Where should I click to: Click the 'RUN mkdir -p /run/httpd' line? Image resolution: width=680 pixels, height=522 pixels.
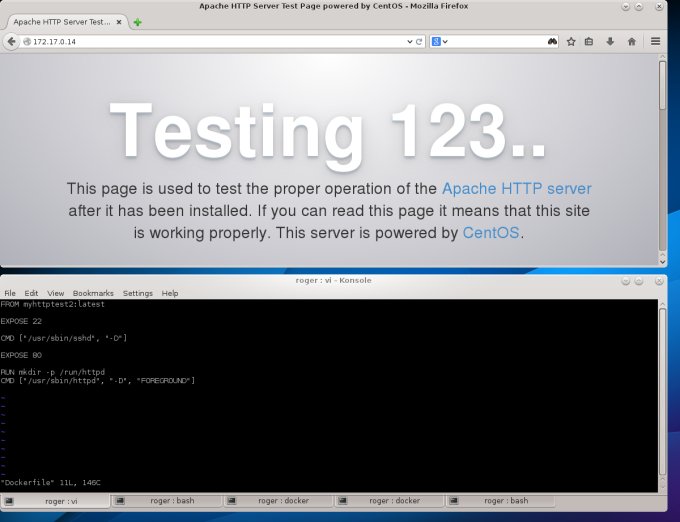pos(52,372)
